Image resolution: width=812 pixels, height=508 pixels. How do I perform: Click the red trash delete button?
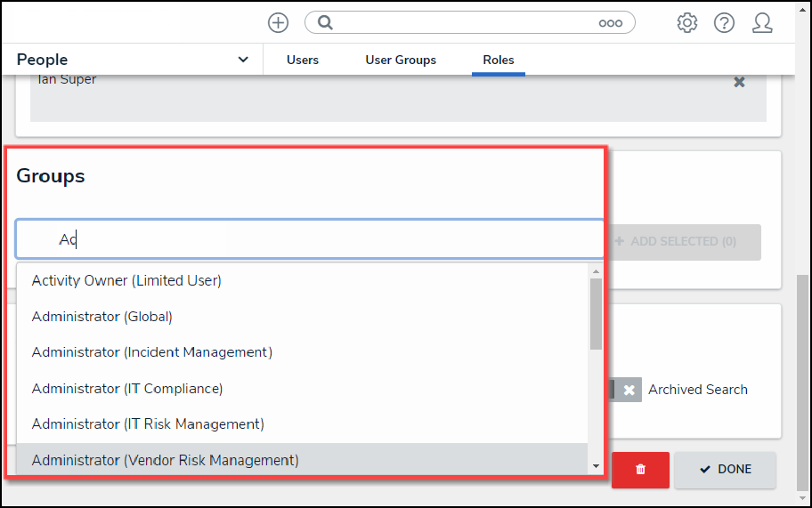[x=639, y=470]
